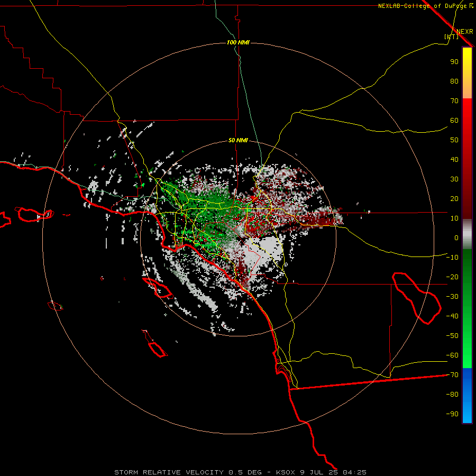
Task: Click the NEXLAB-College of DuPage title text
Action: tap(426, 6)
